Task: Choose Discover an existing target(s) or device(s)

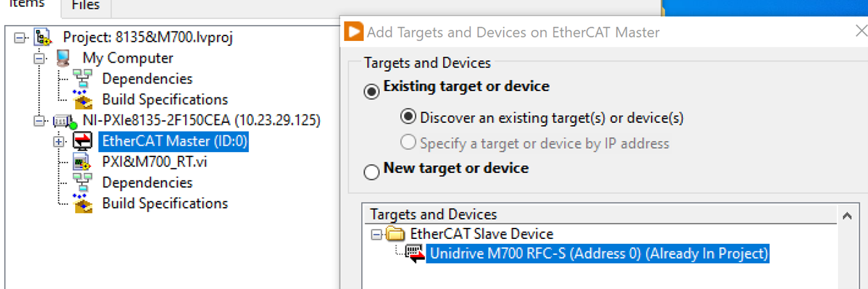Action: coord(409,117)
